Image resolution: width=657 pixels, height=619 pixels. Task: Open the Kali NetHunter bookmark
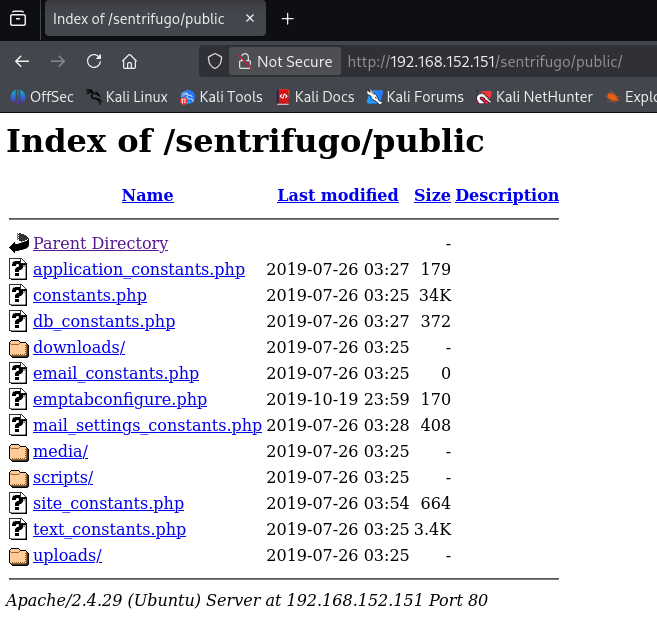[534, 97]
